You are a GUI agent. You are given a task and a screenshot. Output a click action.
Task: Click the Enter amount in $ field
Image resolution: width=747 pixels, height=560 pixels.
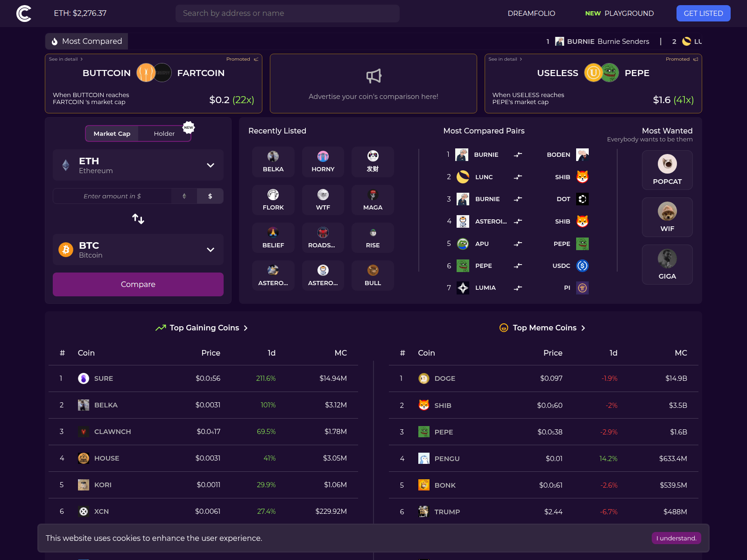(112, 196)
